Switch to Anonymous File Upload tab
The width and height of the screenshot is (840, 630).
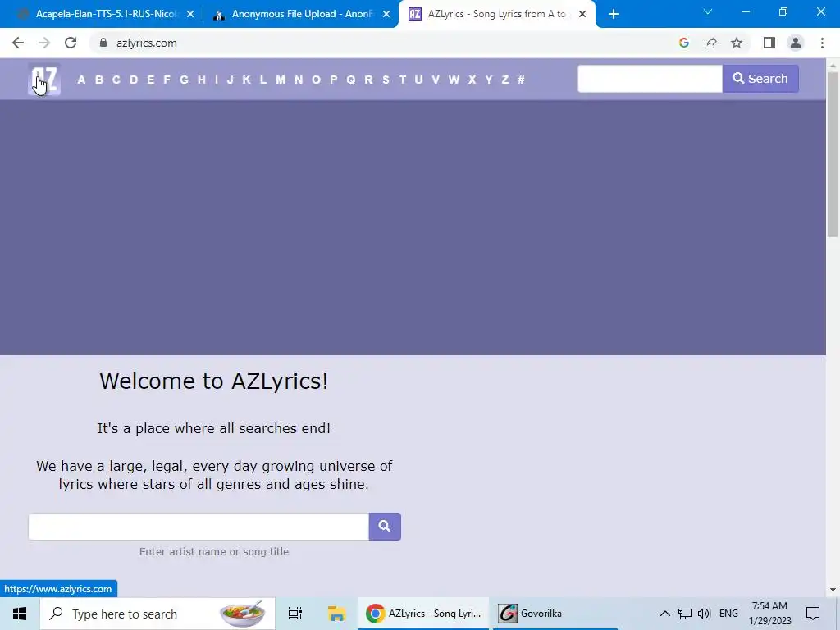pyautogui.click(x=302, y=15)
